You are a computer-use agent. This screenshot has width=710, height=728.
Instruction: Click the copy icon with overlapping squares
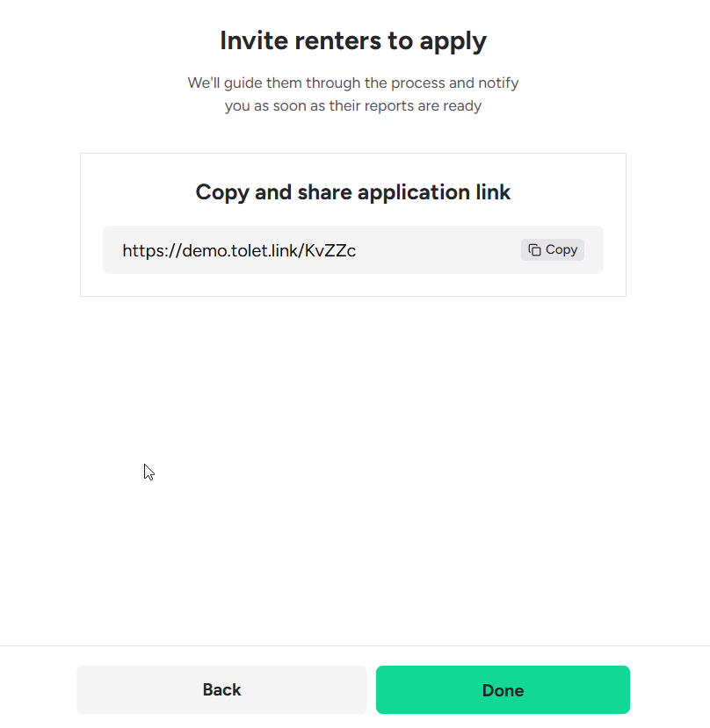[534, 250]
